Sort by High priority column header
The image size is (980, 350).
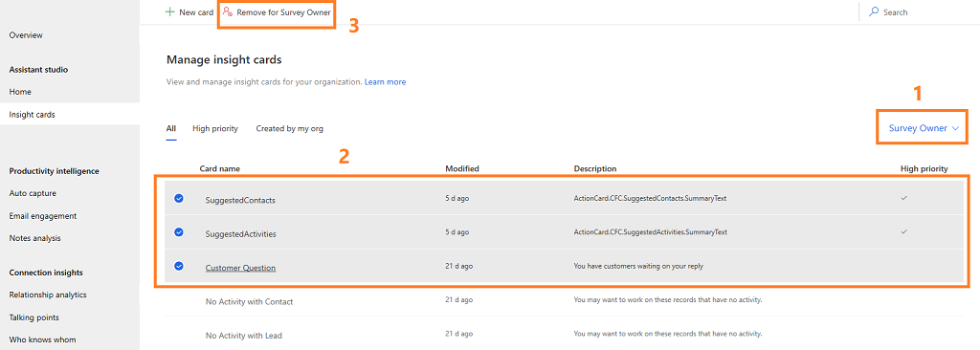click(924, 168)
